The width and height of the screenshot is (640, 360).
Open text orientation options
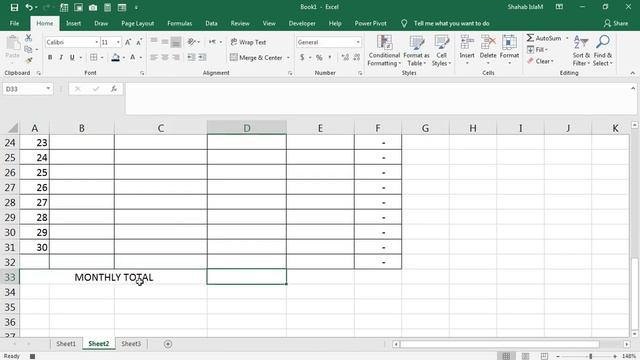coord(193,42)
